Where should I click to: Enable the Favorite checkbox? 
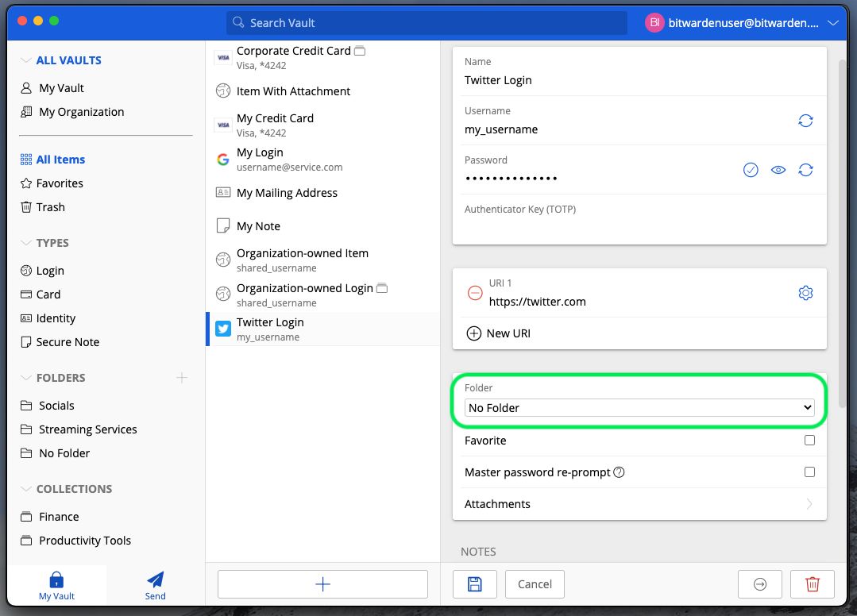click(x=809, y=440)
